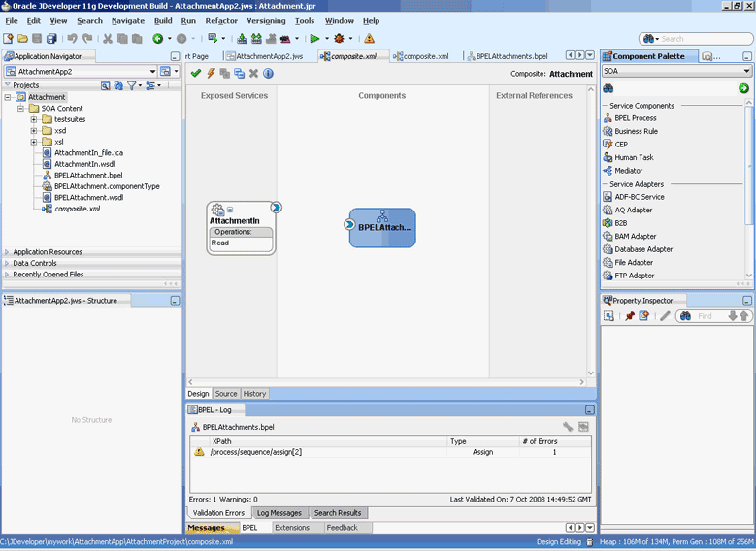Collapse the SOA Content folder node
The width and height of the screenshot is (756, 551).
click(21, 109)
